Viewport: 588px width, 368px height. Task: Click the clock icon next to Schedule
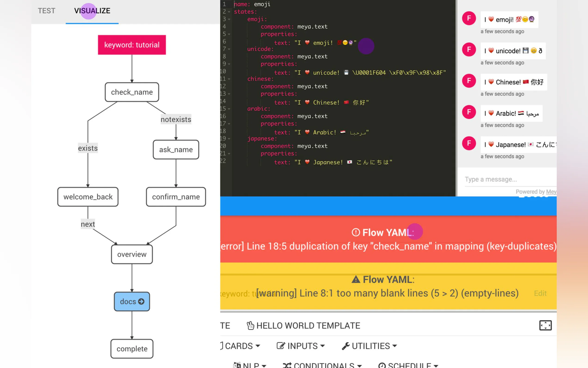[x=382, y=365]
